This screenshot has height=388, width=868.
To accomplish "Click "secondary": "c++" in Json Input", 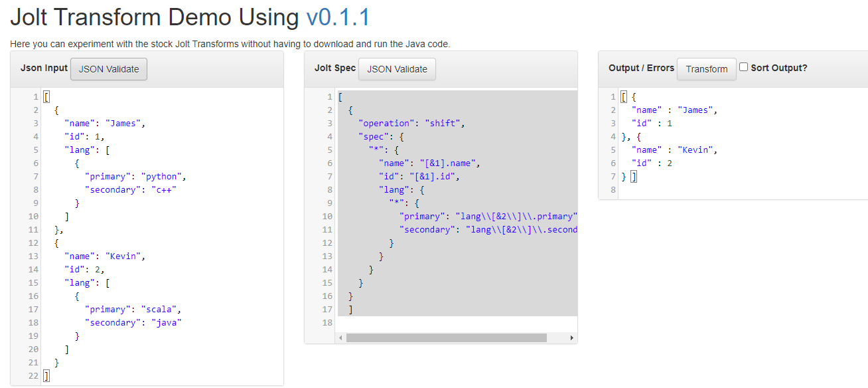I will point(131,190).
